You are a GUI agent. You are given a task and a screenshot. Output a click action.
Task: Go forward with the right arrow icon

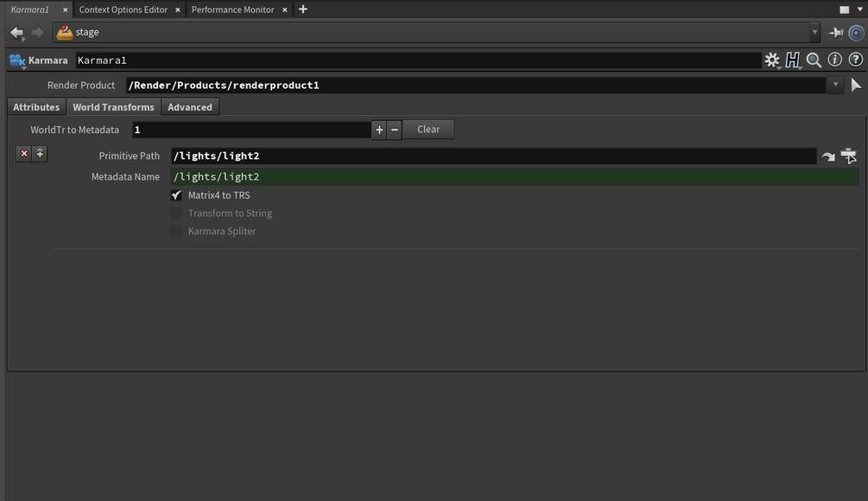pyautogui.click(x=37, y=33)
